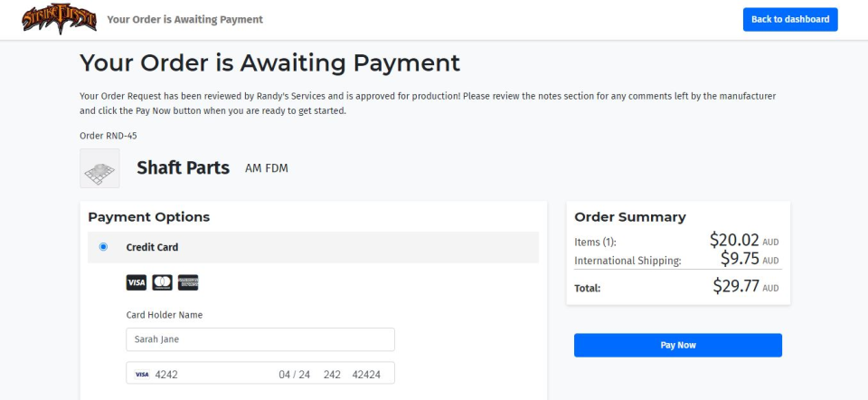
Task: Click the Shaft Parts order title
Action: (183, 167)
